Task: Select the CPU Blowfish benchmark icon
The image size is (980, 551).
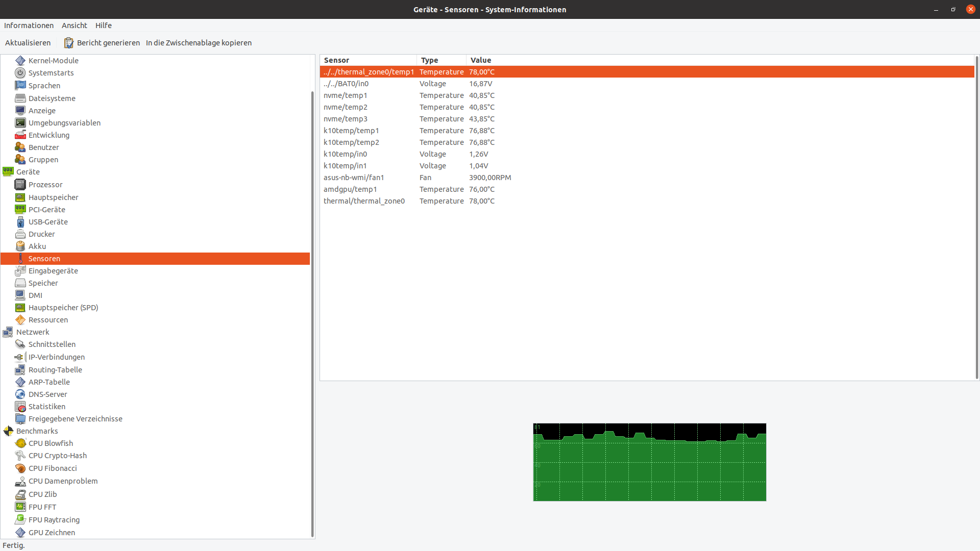Action: click(x=20, y=443)
